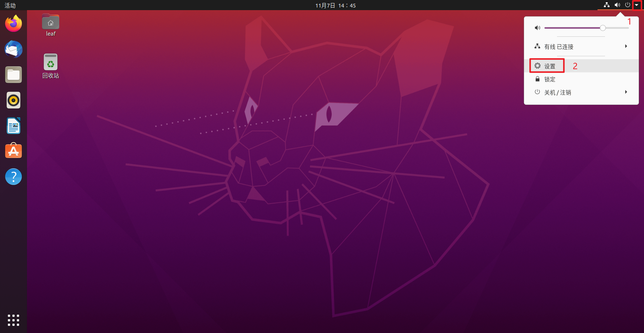Select 有线 已连接 menu entry
The image size is (644, 333).
coord(581,46)
